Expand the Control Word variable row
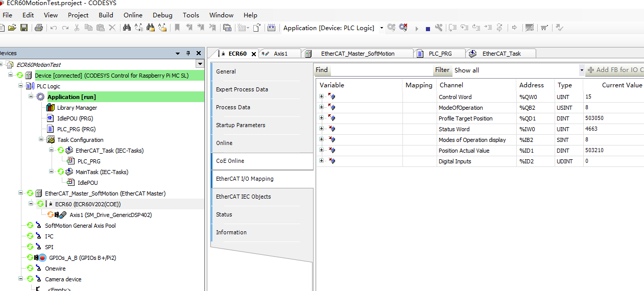 point(322,96)
